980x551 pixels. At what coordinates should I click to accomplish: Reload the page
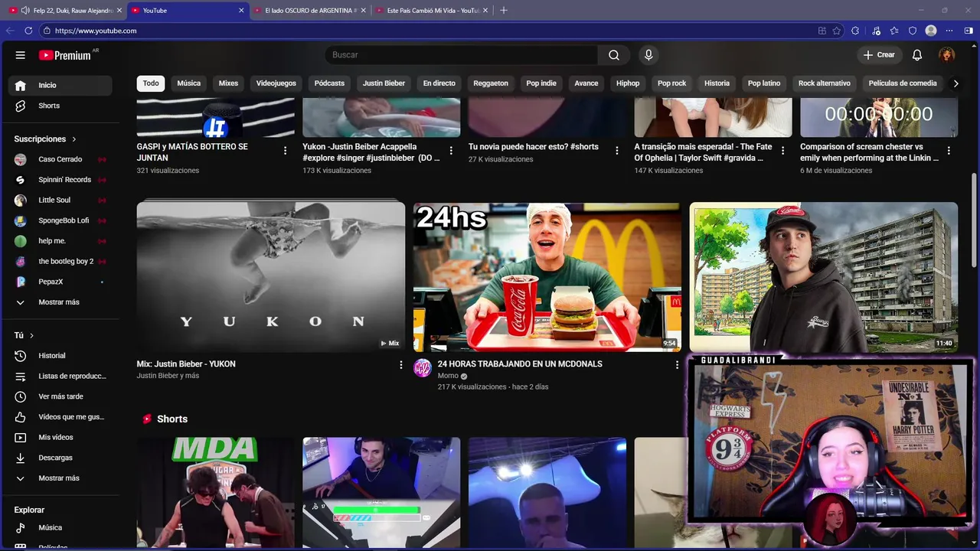point(28,31)
